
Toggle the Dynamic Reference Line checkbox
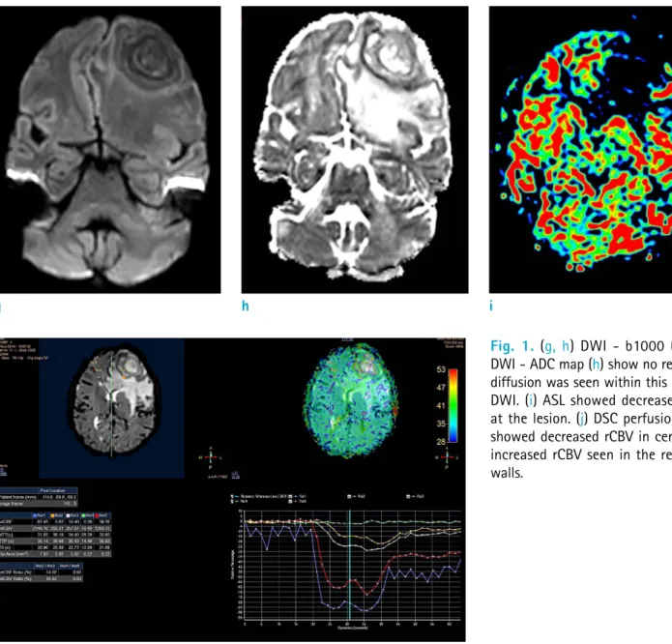(232, 496)
